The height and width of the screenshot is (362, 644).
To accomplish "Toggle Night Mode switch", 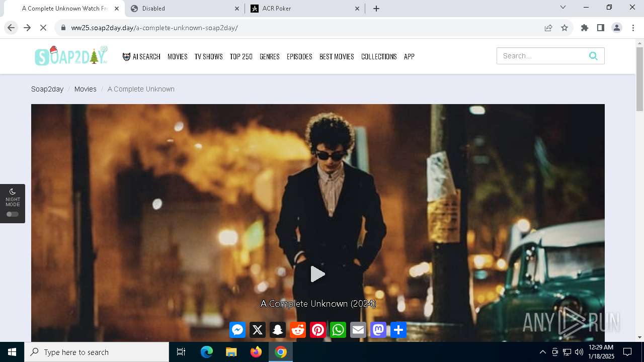I will (13, 214).
